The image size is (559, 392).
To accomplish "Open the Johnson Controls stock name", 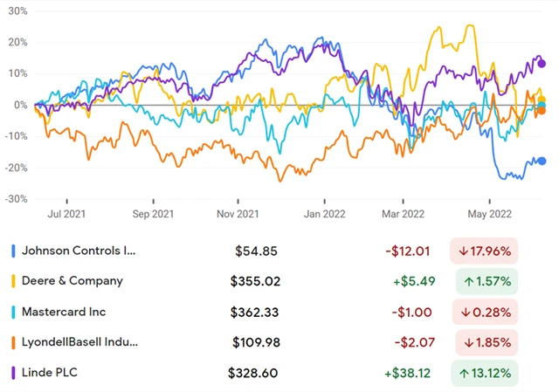I will (x=79, y=251).
